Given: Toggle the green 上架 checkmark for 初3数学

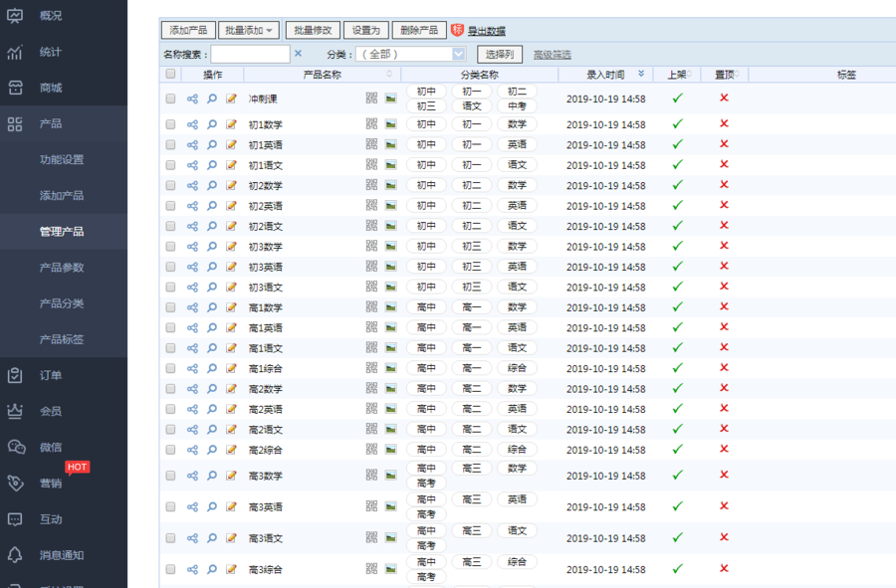Looking at the screenshot, I should [x=677, y=247].
